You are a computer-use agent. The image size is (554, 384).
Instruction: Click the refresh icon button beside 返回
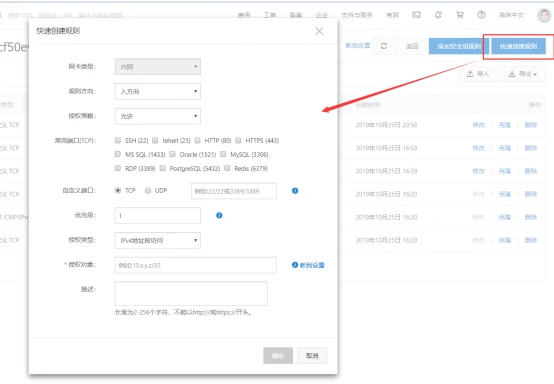tap(384, 46)
